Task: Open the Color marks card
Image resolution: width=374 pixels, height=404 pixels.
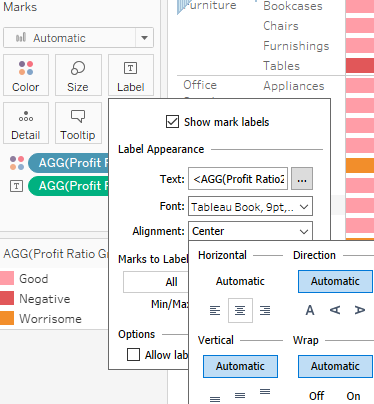Action: 26,75
